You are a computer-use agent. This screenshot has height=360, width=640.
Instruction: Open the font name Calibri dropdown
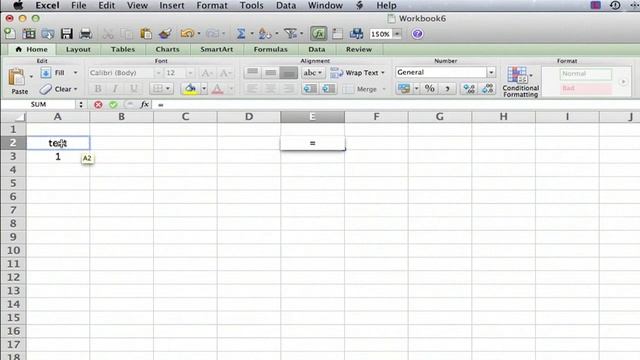click(x=158, y=73)
